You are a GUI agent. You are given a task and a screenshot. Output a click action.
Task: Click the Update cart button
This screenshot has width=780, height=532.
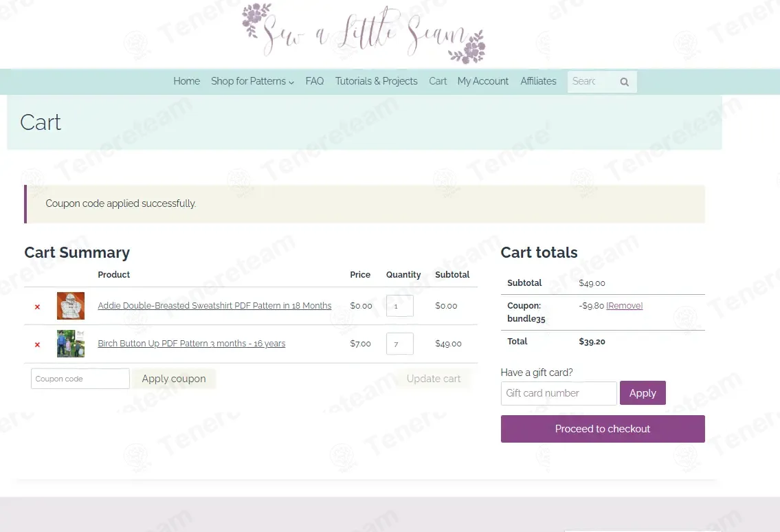click(433, 379)
